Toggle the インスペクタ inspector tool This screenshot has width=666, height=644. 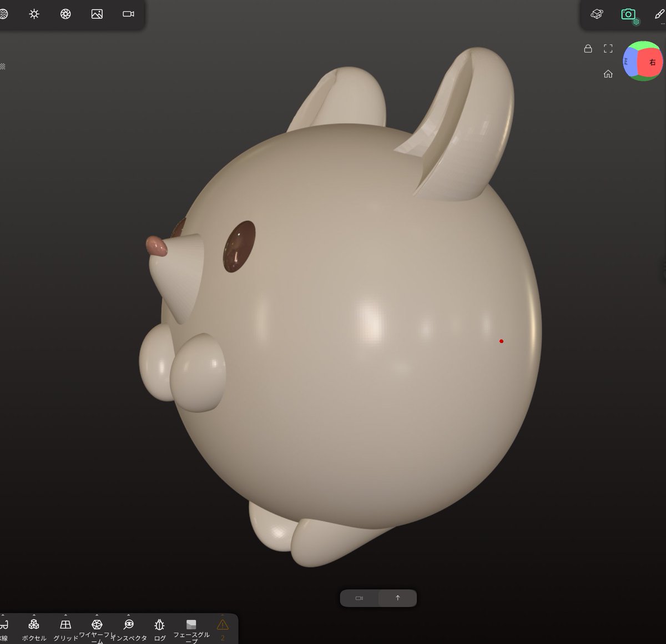click(129, 630)
